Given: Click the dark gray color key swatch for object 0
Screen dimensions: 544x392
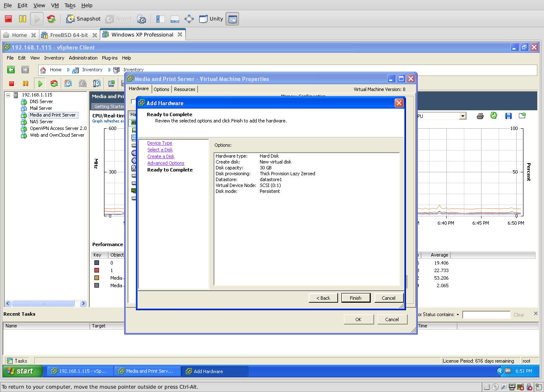Looking at the screenshot, I should (97, 262).
